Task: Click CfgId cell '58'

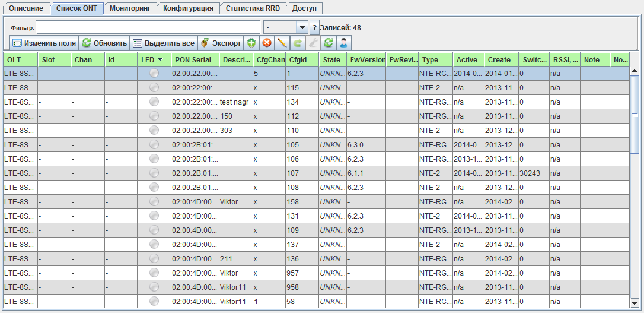Action: (x=302, y=301)
